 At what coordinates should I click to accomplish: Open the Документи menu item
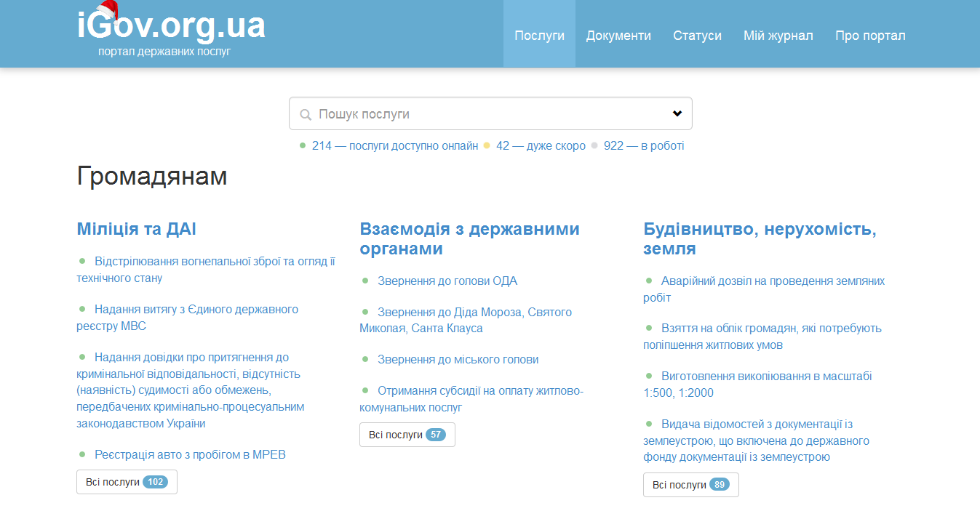pyautogui.click(x=618, y=34)
